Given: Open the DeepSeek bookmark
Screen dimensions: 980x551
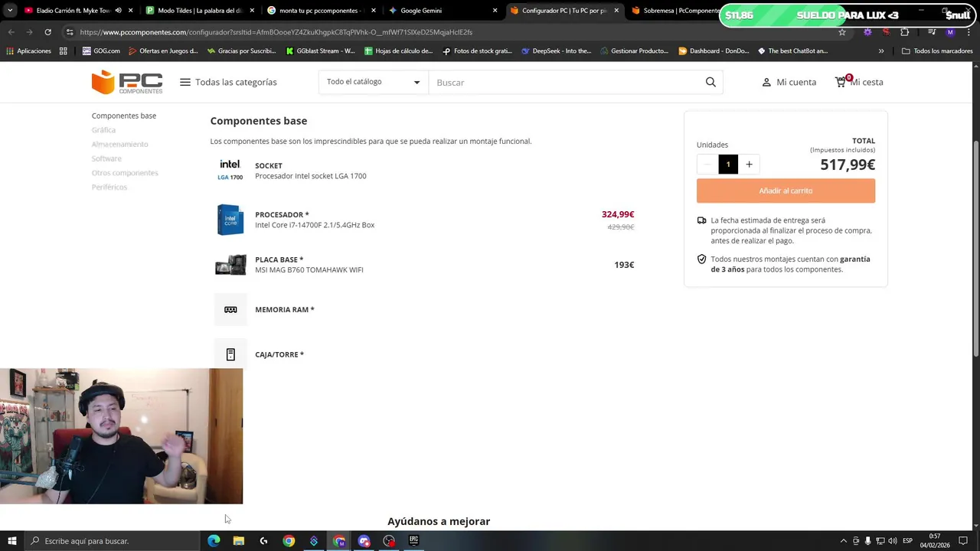Looking at the screenshot, I should [556, 51].
